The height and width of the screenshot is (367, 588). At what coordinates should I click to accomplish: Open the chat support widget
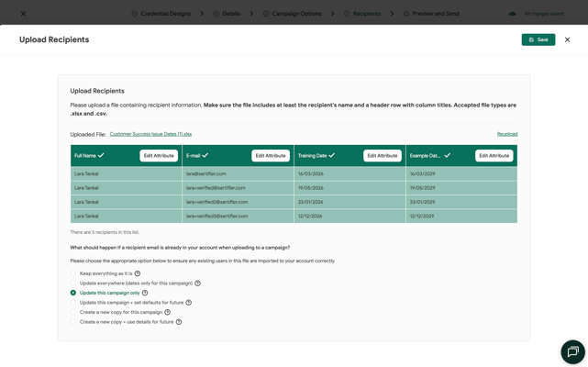(572, 352)
